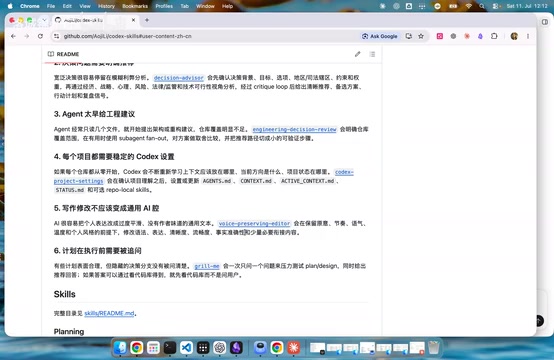Click the Skills heading
Image resolution: width=554 pixels, height=360 pixels.
tap(65, 294)
